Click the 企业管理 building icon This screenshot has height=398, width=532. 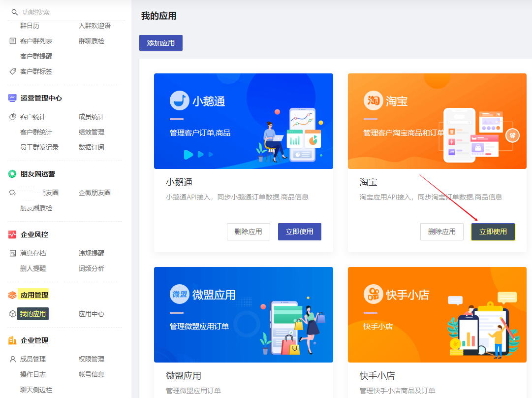(12, 340)
